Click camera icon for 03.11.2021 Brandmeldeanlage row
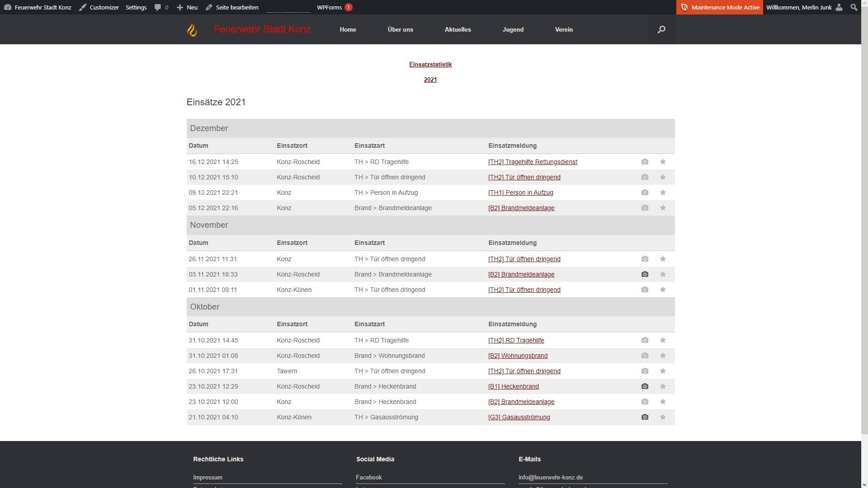This screenshot has width=868, height=488. coord(645,274)
